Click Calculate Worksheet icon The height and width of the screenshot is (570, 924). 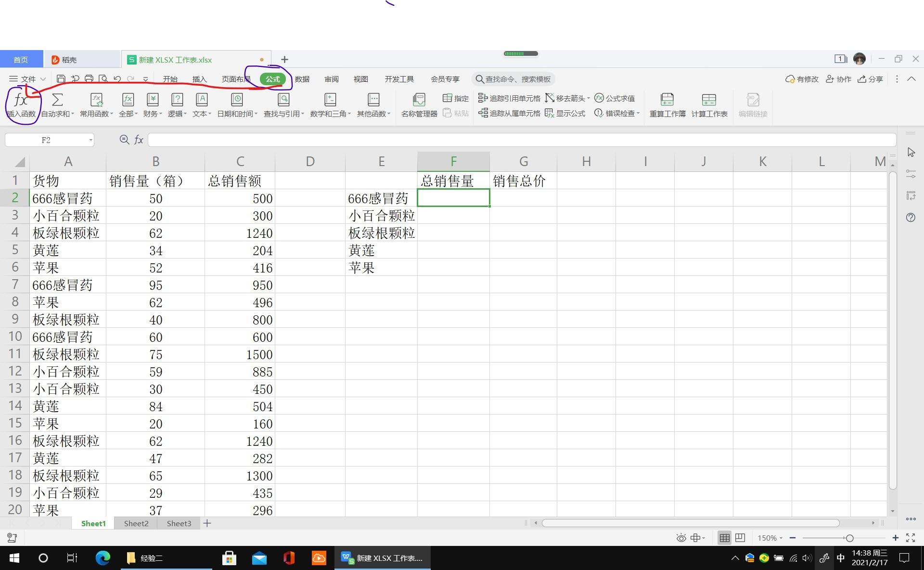pos(709,100)
